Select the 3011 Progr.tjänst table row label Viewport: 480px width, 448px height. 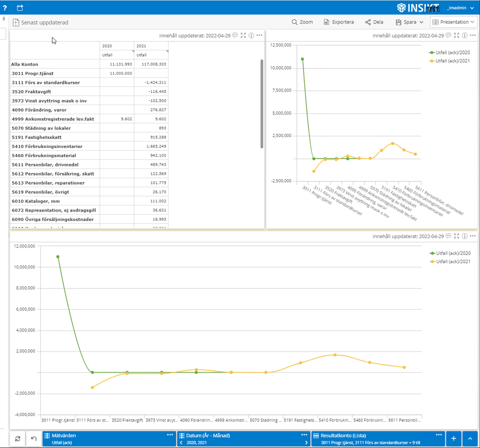(x=33, y=73)
